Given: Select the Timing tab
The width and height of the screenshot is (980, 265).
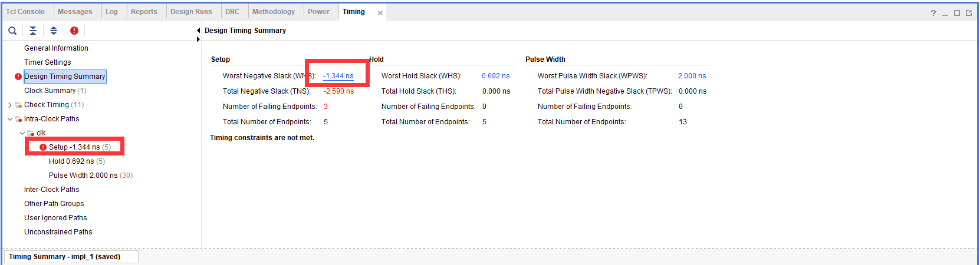Looking at the screenshot, I should click(x=354, y=12).
